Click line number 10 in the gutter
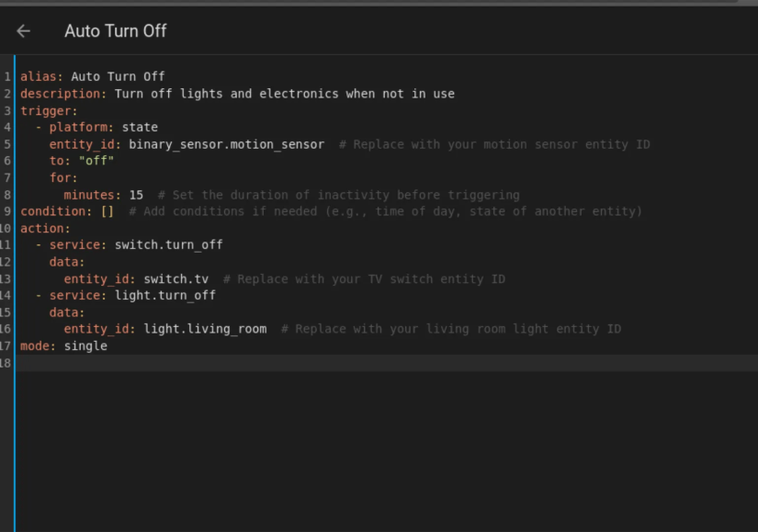This screenshot has width=758, height=532. (x=6, y=228)
